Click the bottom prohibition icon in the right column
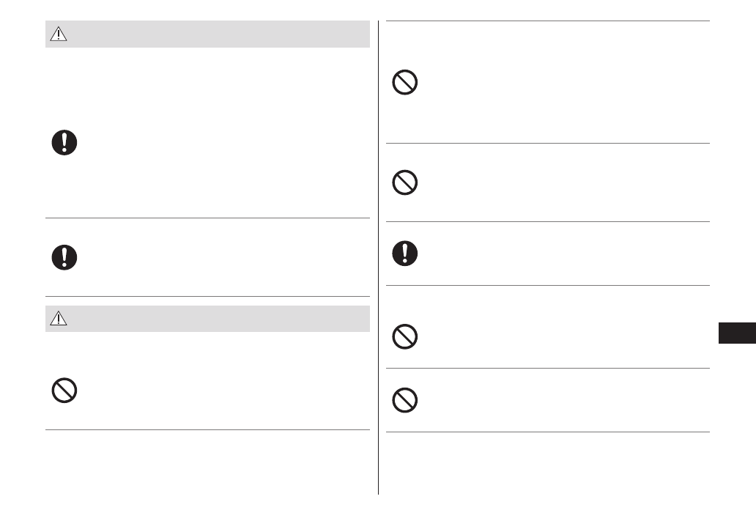756x532 pixels. [x=405, y=400]
